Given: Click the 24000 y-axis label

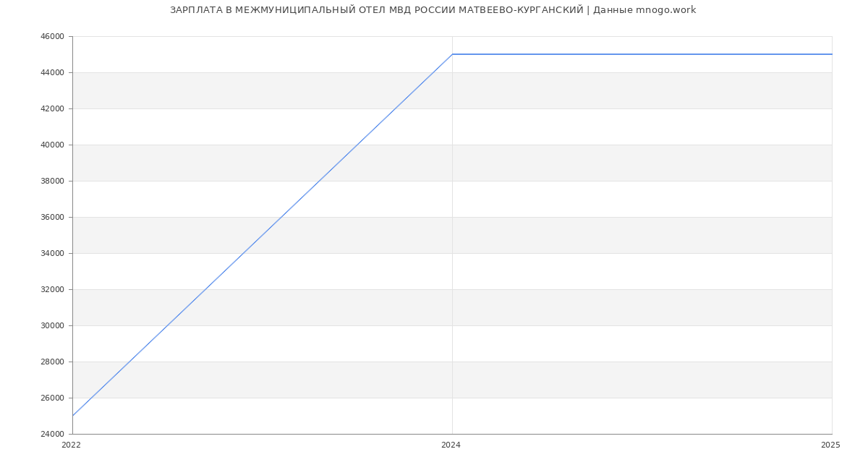Looking at the screenshot, I should pyautogui.click(x=52, y=435).
